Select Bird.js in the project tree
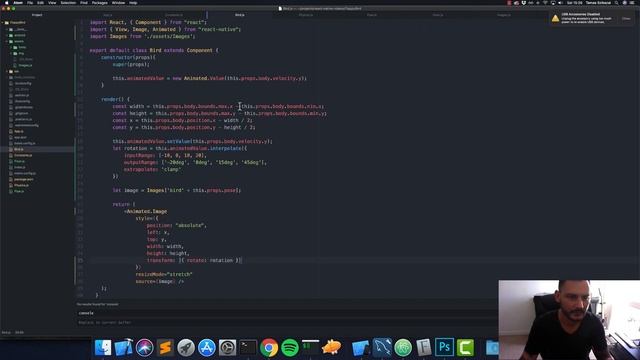This screenshot has width=640, height=360. coord(19,149)
